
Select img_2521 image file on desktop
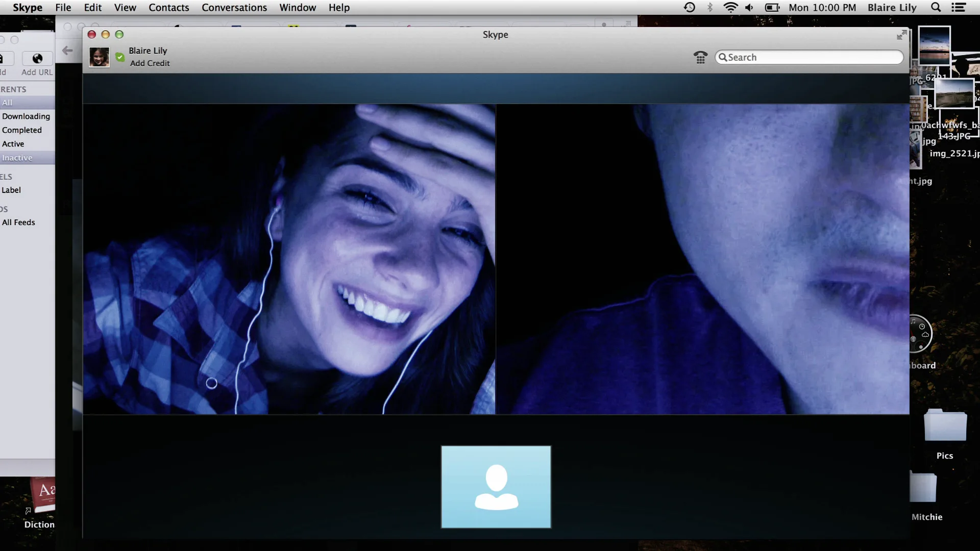click(x=954, y=153)
